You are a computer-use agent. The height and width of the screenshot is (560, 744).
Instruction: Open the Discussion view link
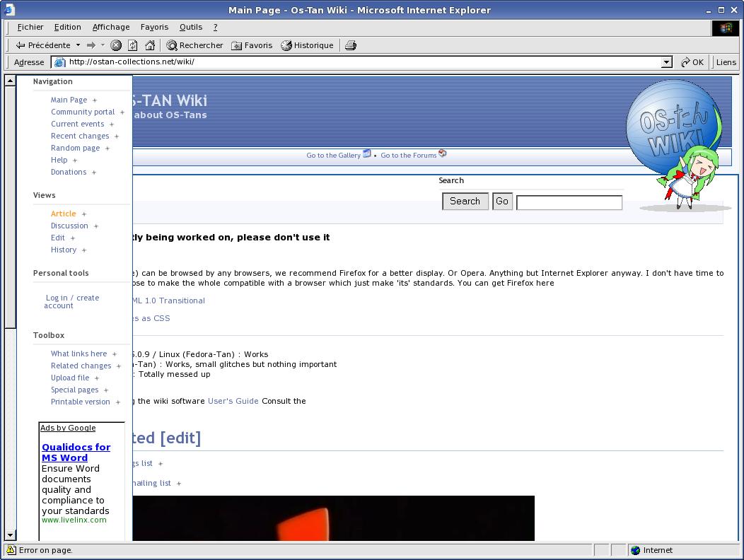(x=69, y=226)
